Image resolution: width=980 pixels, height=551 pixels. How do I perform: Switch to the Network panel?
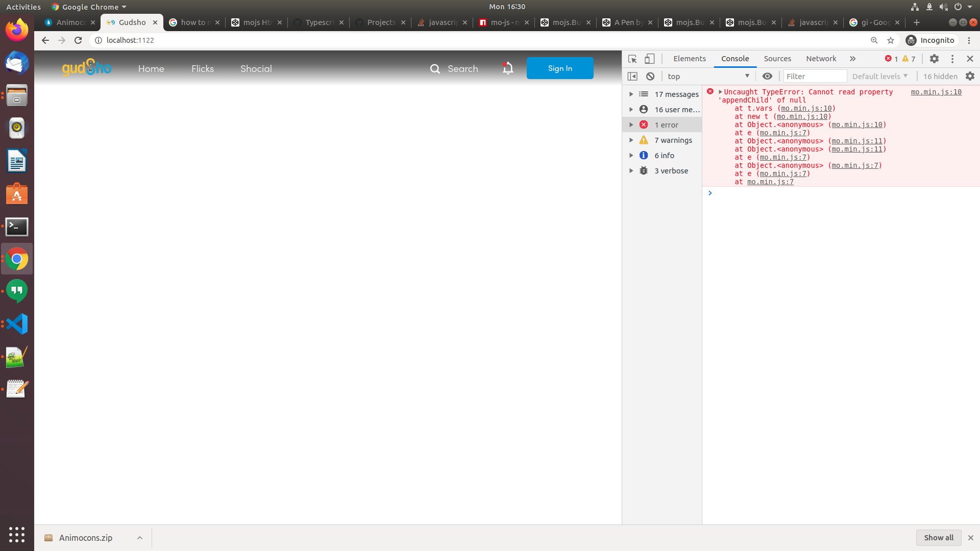(821, 59)
